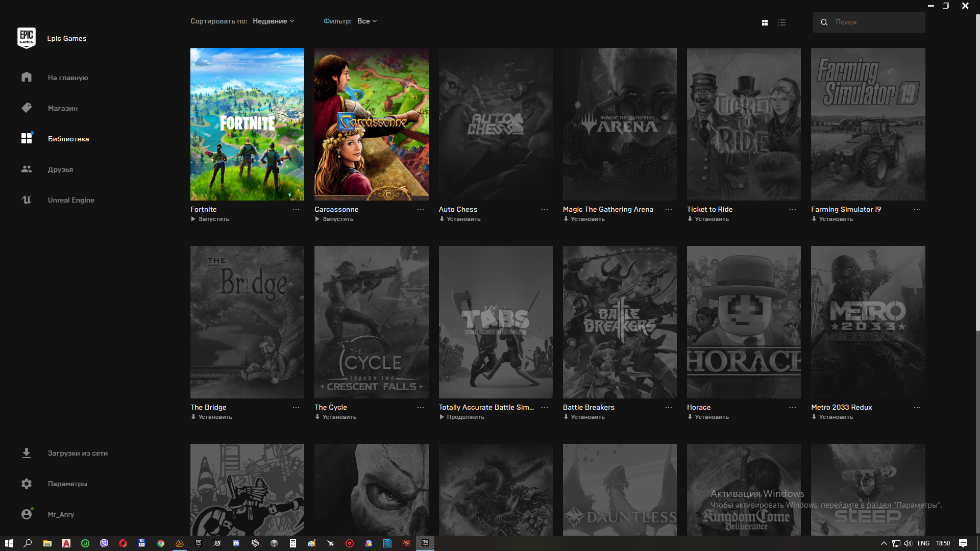Viewport: 980px width, 551px height.
Task: Open Auto Chess options ellipsis menu
Action: pyautogui.click(x=545, y=210)
